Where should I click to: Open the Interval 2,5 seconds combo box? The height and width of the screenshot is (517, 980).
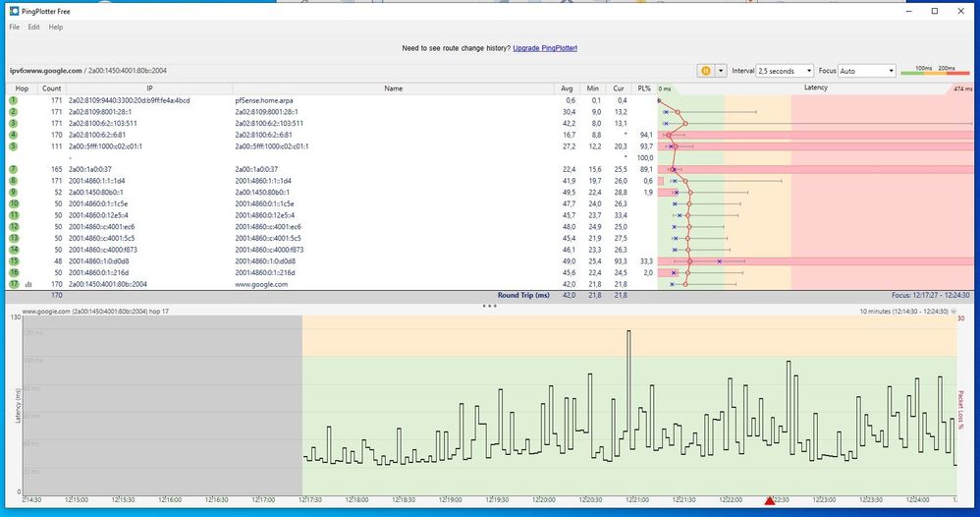(x=785, y=71)
